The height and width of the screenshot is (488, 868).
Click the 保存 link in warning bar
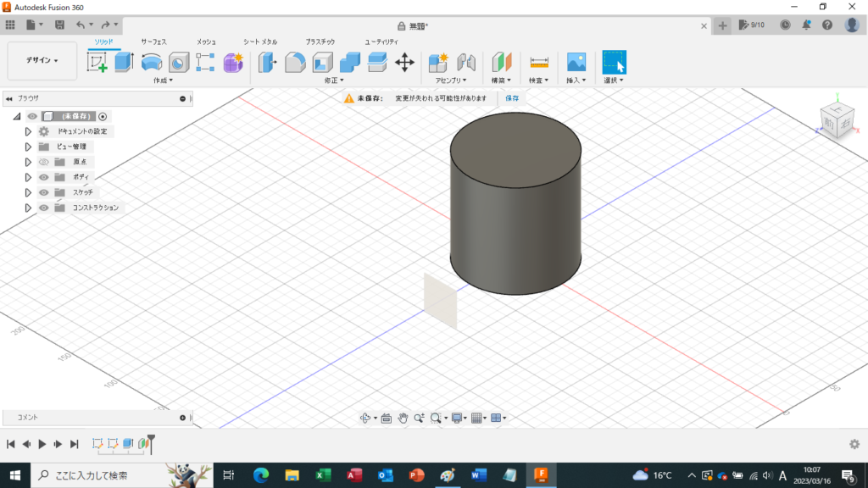[x=512, y=98]
